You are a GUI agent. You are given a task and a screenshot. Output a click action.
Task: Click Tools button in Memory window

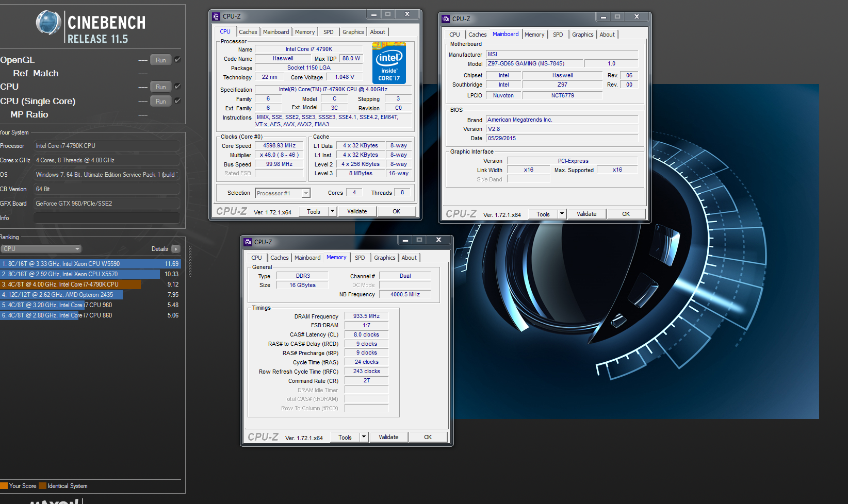pos(345,437)
